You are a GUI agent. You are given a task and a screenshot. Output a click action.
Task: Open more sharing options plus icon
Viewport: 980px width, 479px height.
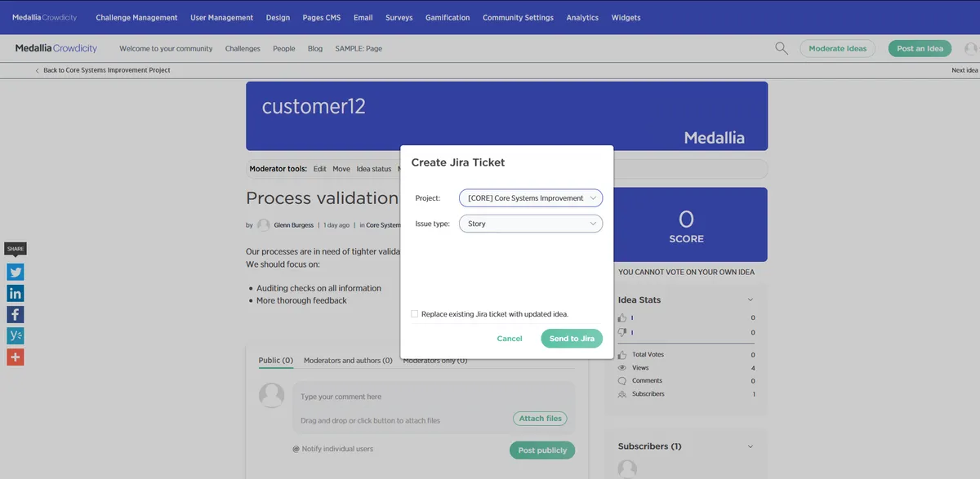(x=16, y=357)
